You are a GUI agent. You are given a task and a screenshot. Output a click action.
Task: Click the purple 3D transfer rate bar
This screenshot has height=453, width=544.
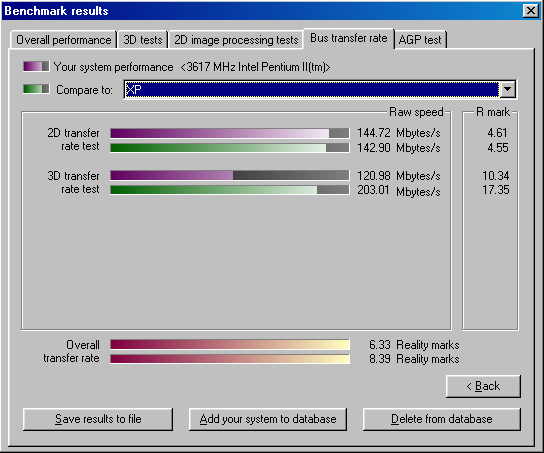point(230,175)
